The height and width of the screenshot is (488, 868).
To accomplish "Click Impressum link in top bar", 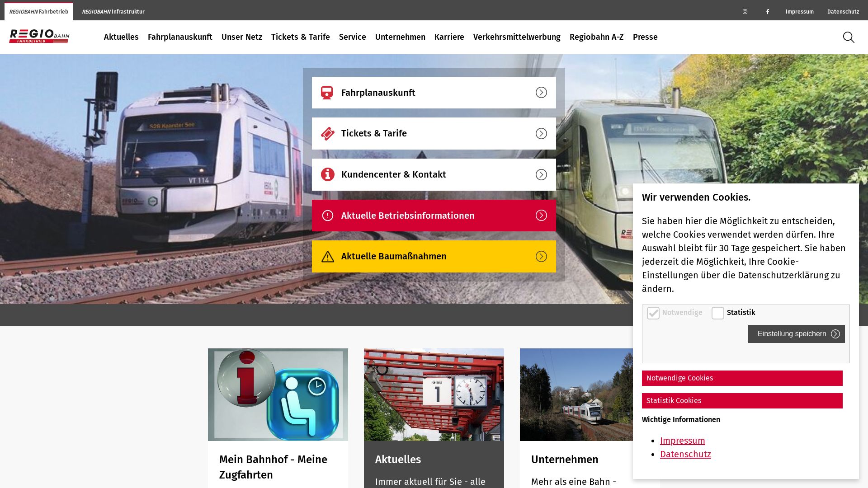I will tap(800, 12).
